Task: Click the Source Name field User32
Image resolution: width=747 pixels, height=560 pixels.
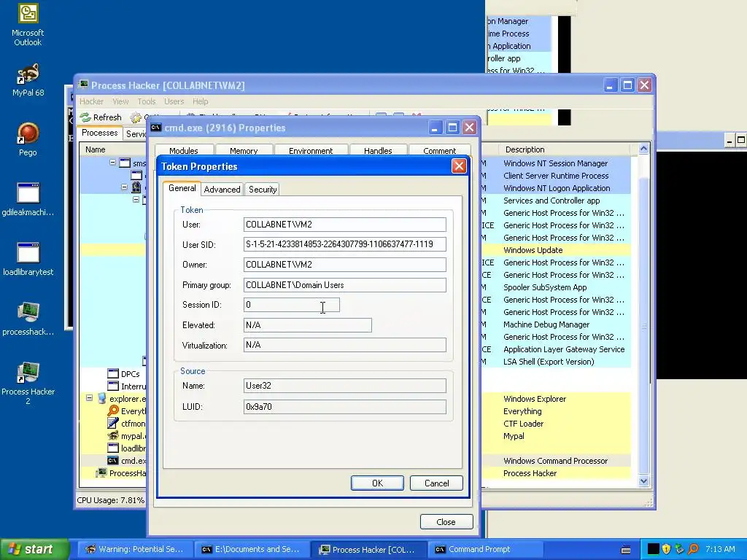Action: pyautogui.click(x=344, y=386)
